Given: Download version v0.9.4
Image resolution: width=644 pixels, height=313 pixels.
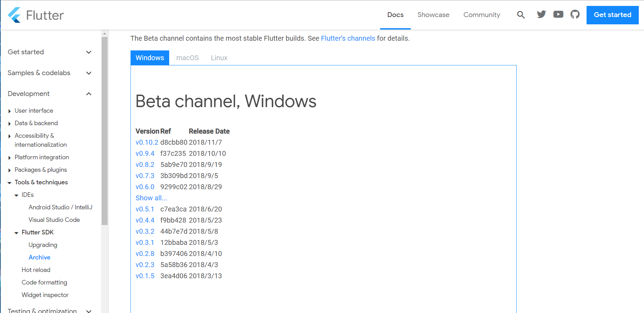Looking at the screenshot, I should coord(145,153).
